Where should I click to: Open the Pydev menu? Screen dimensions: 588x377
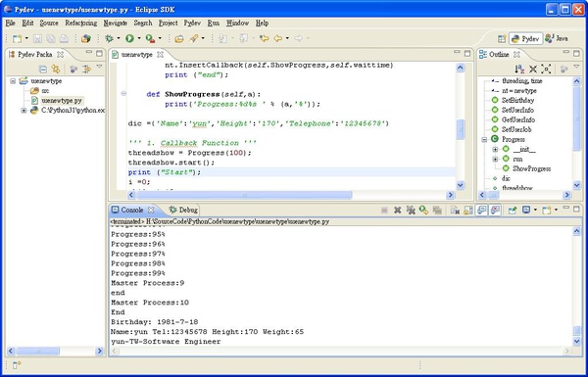tap(192, 23)
